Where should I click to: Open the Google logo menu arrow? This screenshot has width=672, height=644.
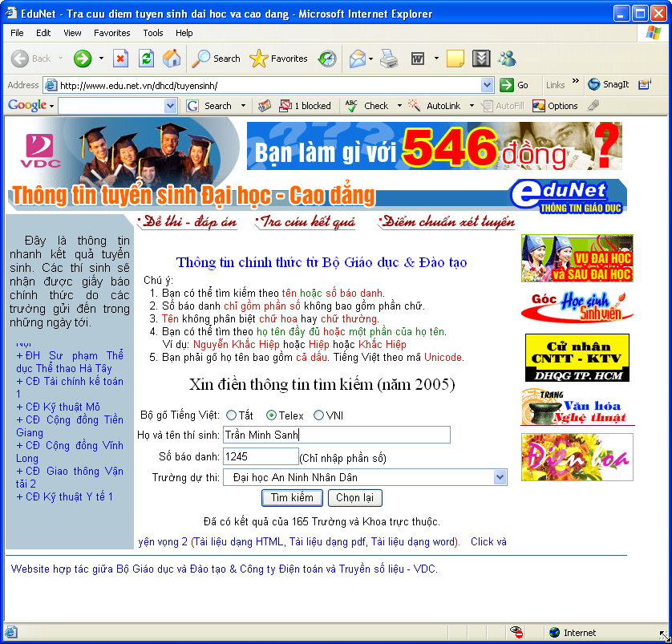click(52, 106)
